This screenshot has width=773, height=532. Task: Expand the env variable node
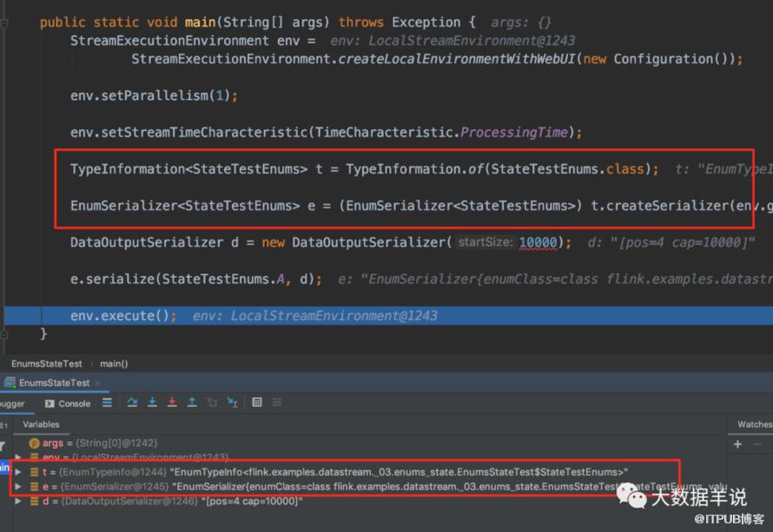click(x=18, y=457)
